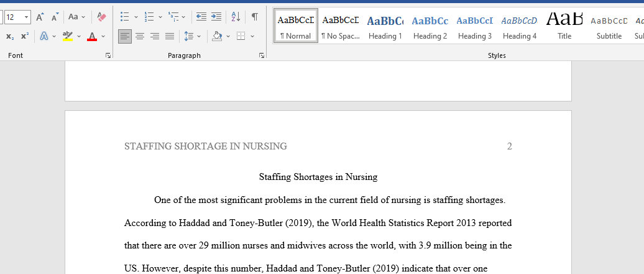Screen dimensions: 644x274
Task: Click the Clear All Formatting eraser icon
Action: pos(101,17)
